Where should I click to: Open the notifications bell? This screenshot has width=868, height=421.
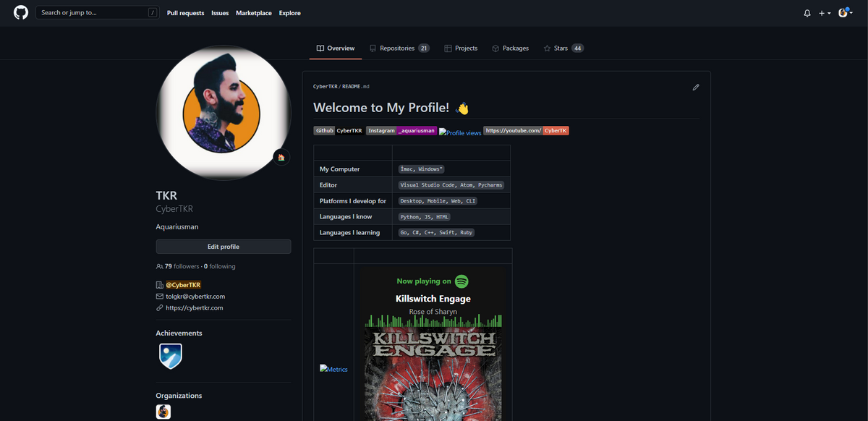(807, 13)
